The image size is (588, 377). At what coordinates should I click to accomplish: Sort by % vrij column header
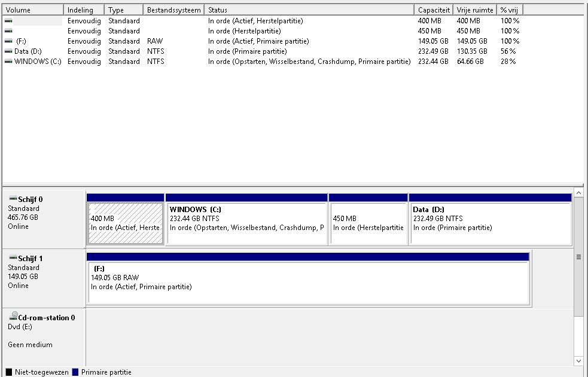coord(510,10)
